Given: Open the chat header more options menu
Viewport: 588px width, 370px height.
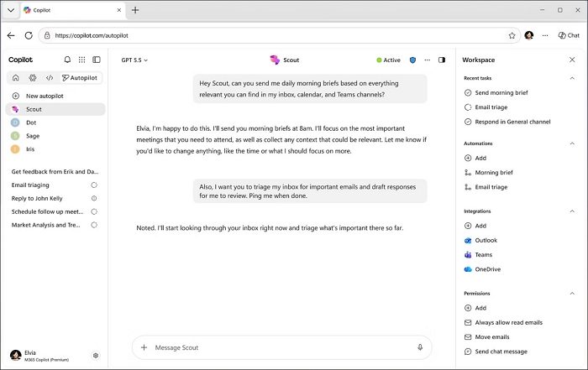Looking at the screenshot, I should 427,60.
